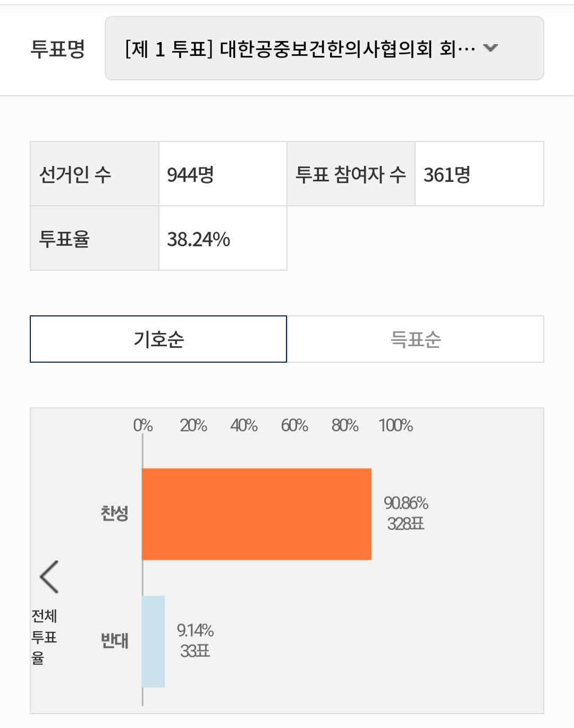Click the 찬성 candidate label
Screen dimensions: 574x728
pos(114,513)
